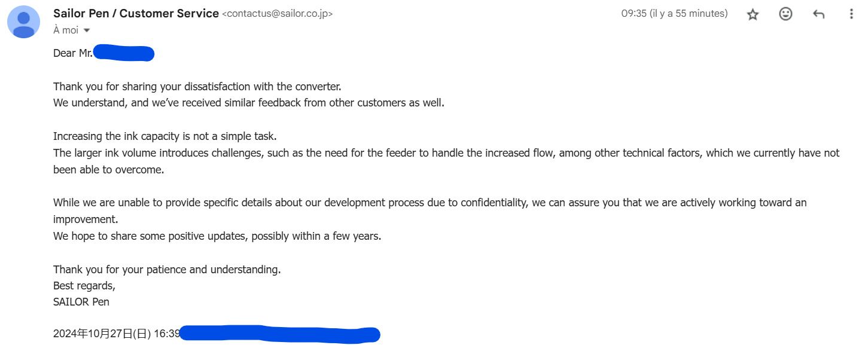Click the sender's profile avatar

(x=24, y=22)
